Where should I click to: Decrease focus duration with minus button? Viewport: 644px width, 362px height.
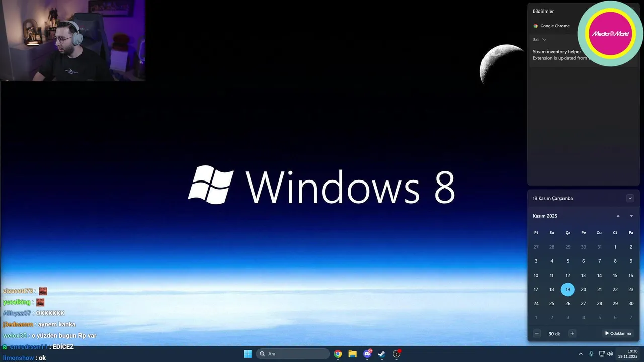click(537, 333)
